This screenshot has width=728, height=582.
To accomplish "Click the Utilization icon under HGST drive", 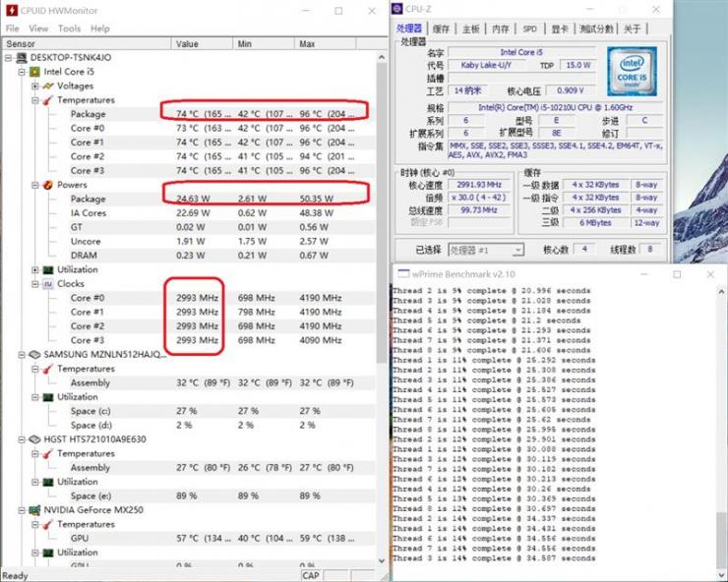I will point(48,483).
